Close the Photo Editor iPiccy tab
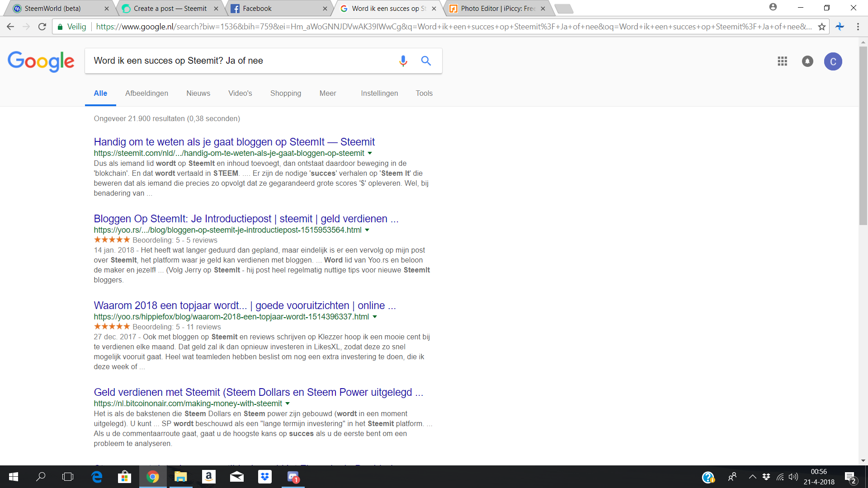 (x=543, y=9)
